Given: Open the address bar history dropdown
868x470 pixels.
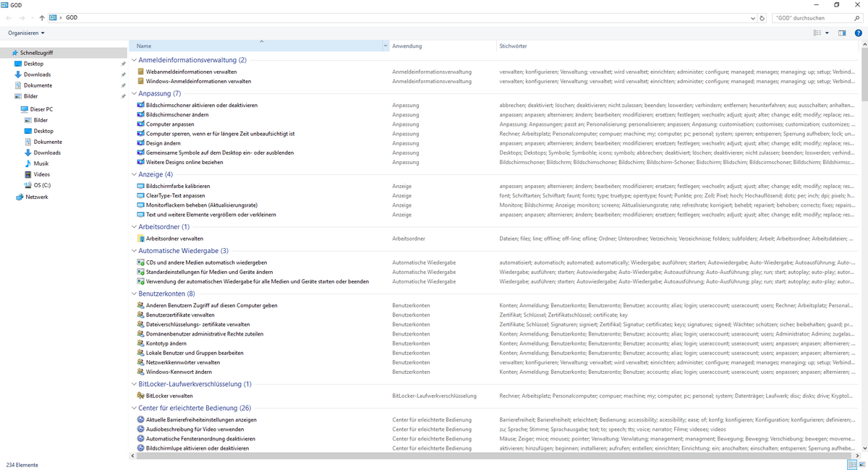Looking at the screenshot, I should pos(752,17).
